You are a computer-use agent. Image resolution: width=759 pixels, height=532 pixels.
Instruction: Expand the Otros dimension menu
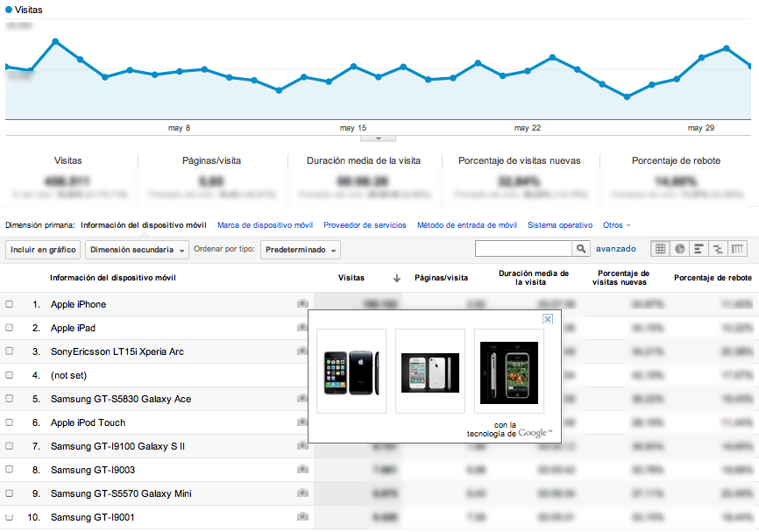coord(617,225)
